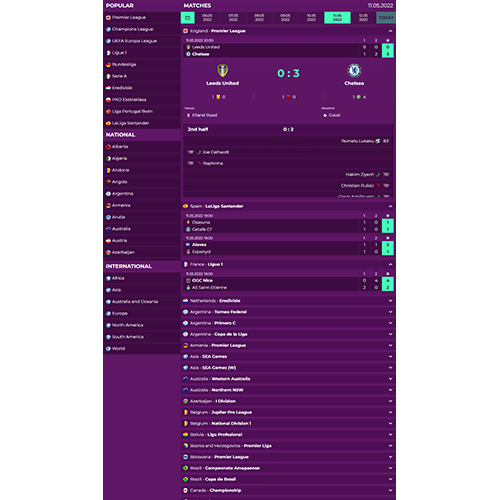This screenshot has height=500, width=500.
Task: Click the Bundesliga flag icon
Action: tap(108, 65)
